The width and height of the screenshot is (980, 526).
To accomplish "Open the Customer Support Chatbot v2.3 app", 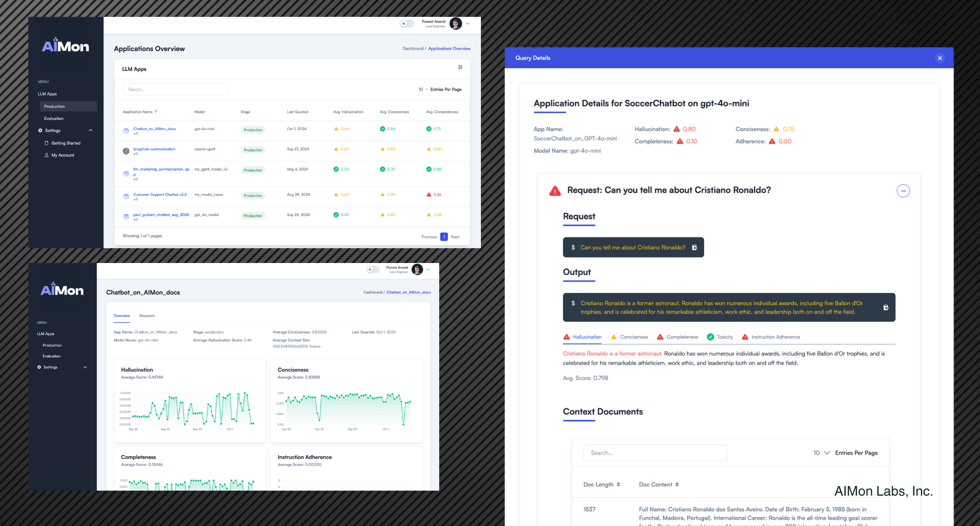I will tap(160, 194).
